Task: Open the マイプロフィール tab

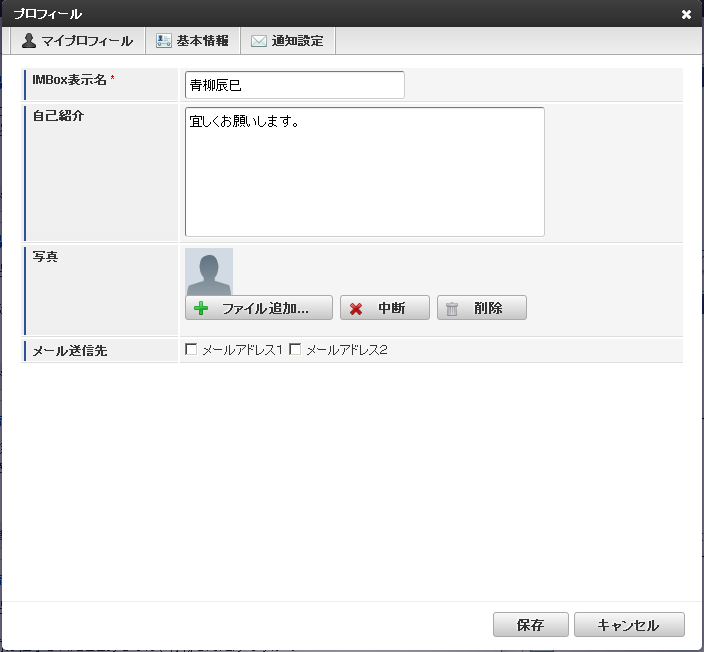Action: tap(77, 41)
